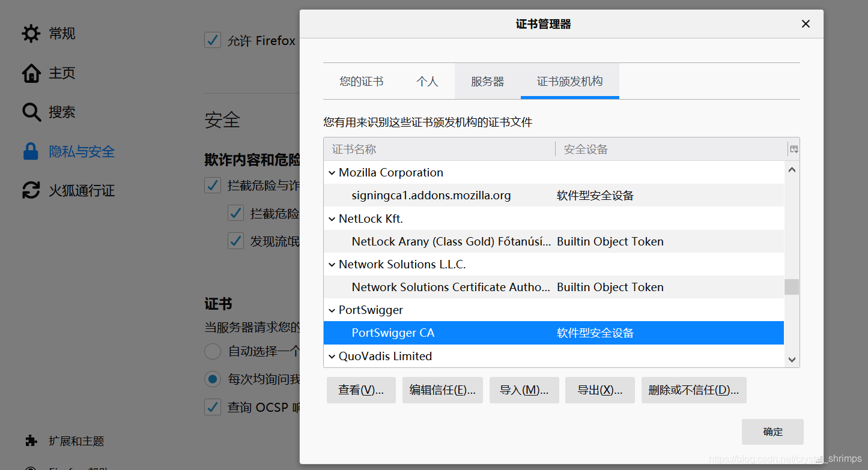Click the 删除或不信任(D)... button

point(694,390)
